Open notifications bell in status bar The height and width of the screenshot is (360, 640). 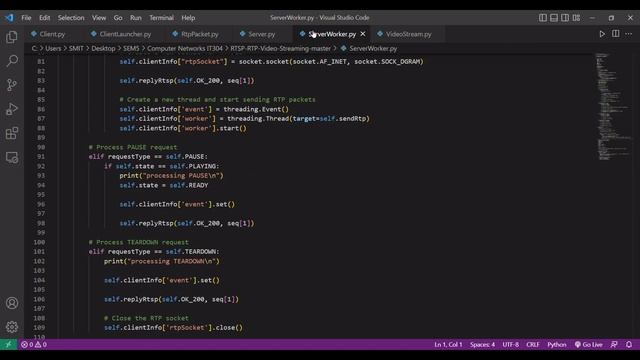click(629, 344)
